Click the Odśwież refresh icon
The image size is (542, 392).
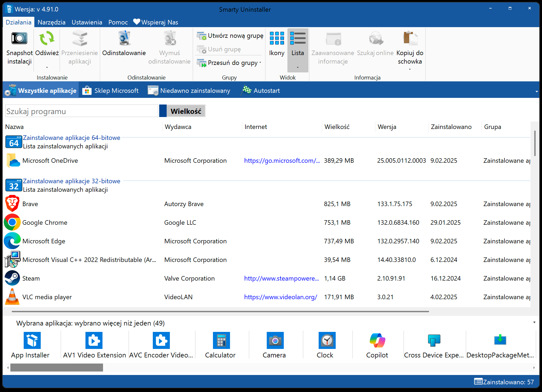pyautogui.click(x=47, y=38)
